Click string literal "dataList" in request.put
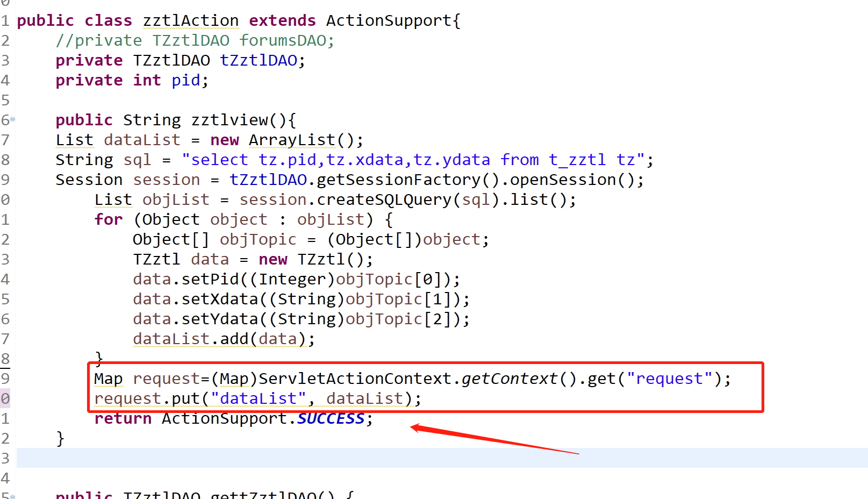Image resolution: width=868 pixels, height=499 pixels. coord(259,398)
